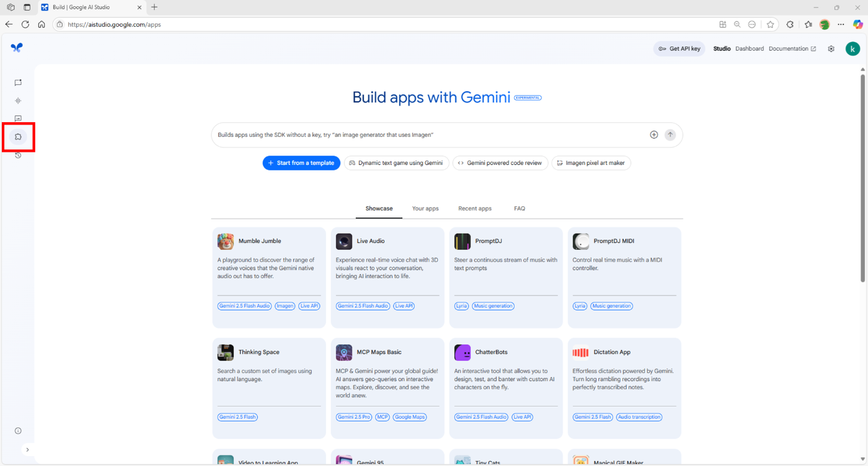This screenshot has height=466, width=868.
Task: Expand the left sidebar with the chevron
Action: pyautogui.click(x=27, y=449)
